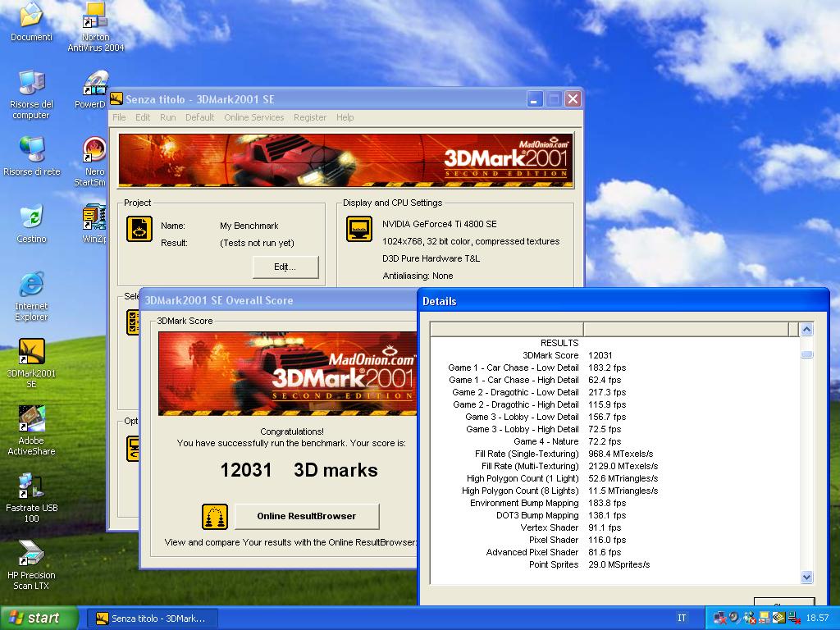Select the WinZip desktop icon
The image size is (840, 630).
click(94, 223)
